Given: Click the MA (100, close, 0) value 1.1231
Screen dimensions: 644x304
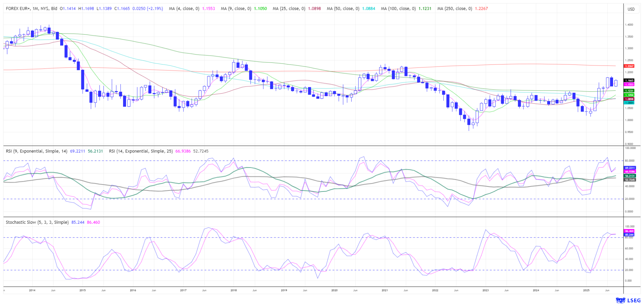Looking at the screenshot, I should point(425,8).
